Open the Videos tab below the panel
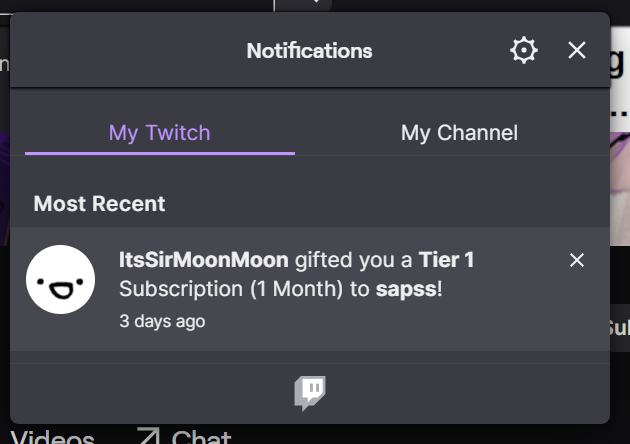Screen dimensions: 630x444 52,437
